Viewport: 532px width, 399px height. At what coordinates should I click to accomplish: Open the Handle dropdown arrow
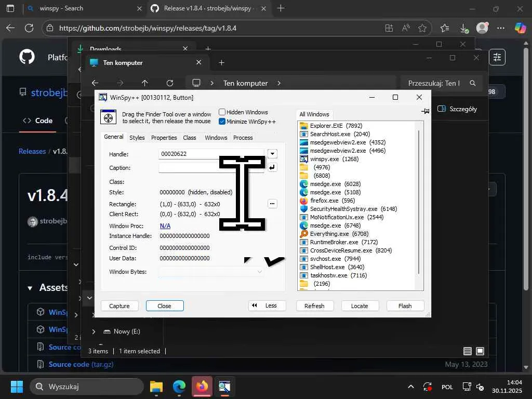click(x=272, y=154)
